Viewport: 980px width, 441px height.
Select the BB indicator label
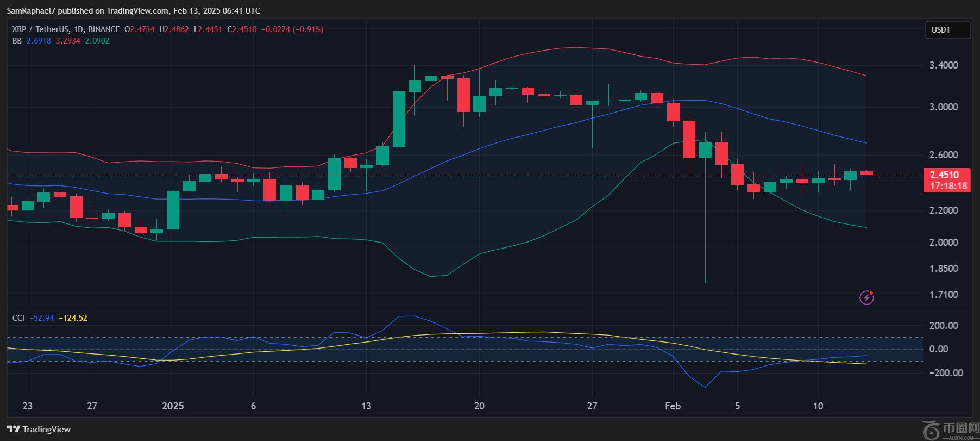[17, 41]
